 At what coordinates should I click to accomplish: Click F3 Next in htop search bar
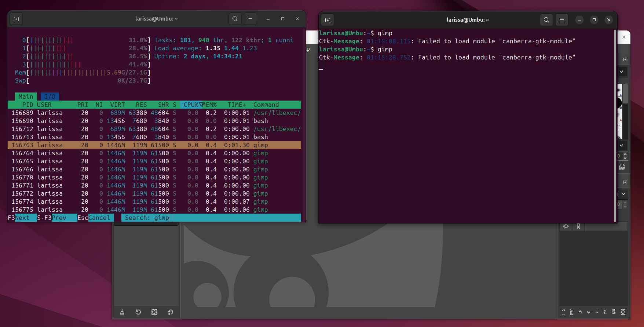pyautogui.click(x=22, y=218)
